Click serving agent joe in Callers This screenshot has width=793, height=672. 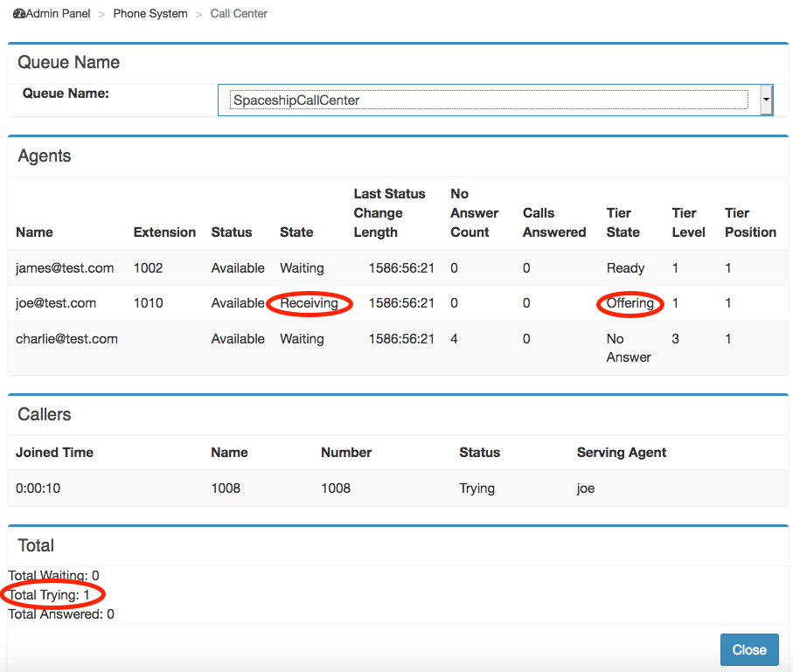586,488
